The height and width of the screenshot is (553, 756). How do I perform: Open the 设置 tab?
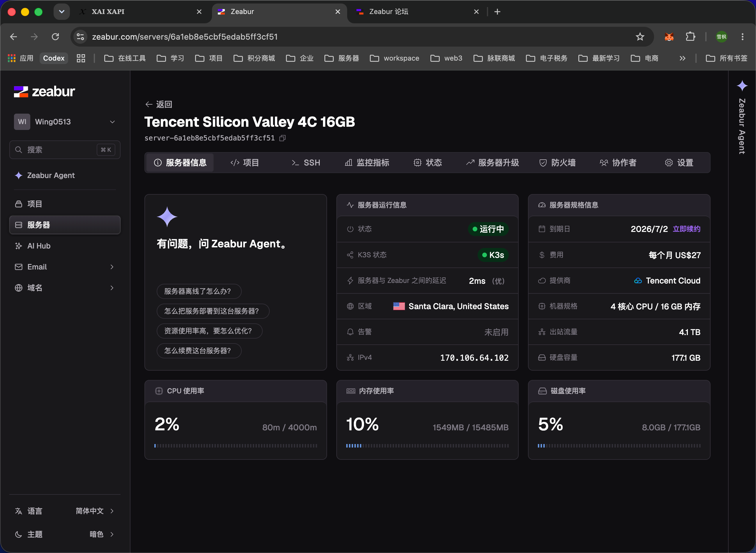coord(679,163)
